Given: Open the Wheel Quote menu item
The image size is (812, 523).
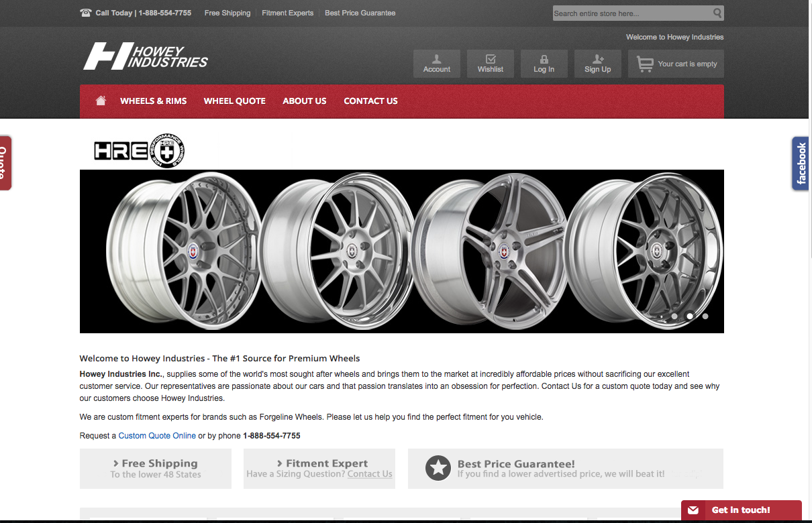Looking at the screenshot, I should point(235,101).
